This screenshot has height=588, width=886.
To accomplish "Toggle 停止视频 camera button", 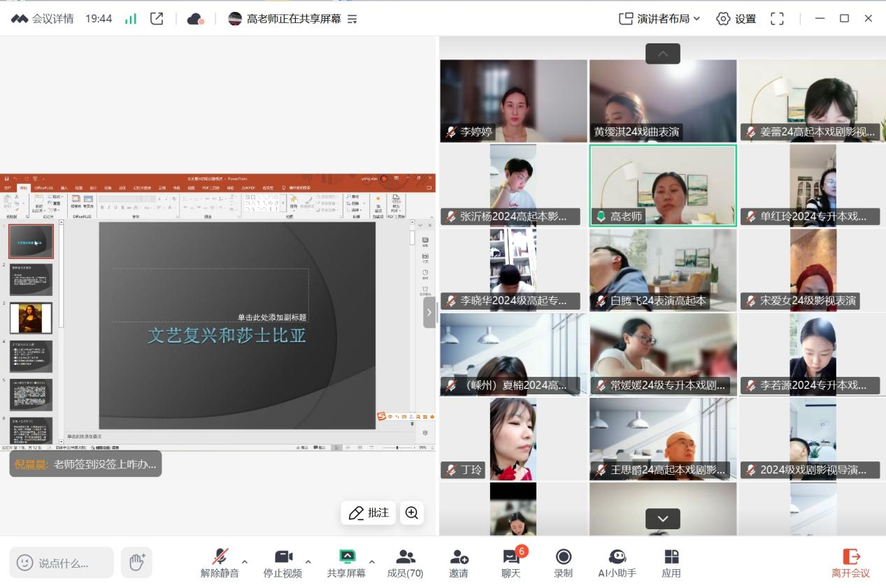I will 283,563.
